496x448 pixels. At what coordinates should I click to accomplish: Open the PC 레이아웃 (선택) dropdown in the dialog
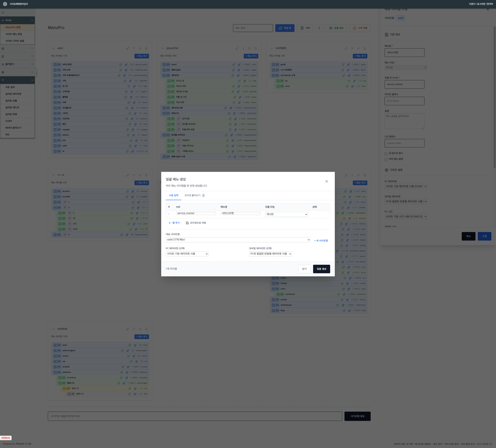[x=187, y=254]
